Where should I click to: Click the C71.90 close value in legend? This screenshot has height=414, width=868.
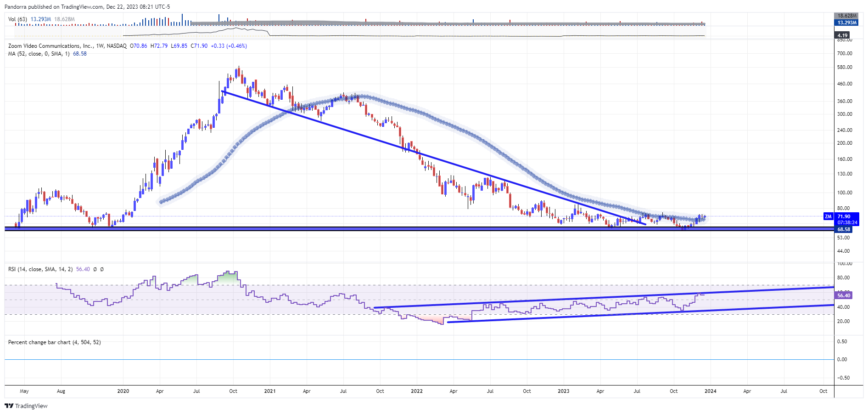pyautogui.click(x=199, y=46)
